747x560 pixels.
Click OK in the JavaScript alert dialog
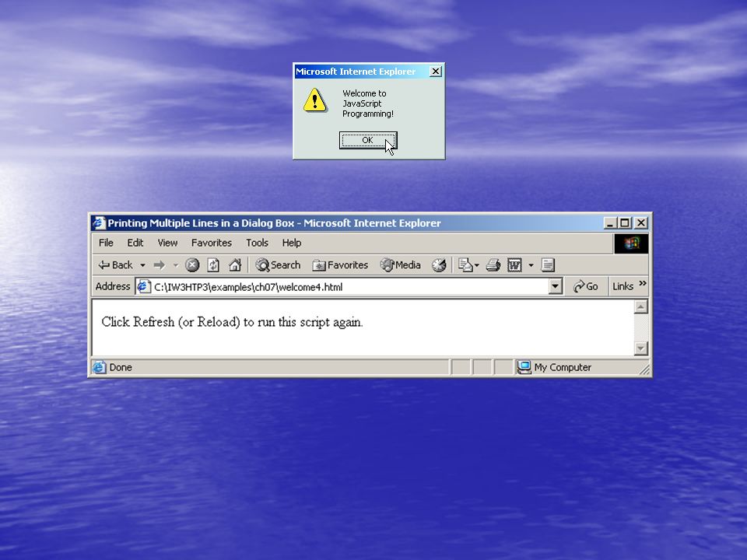coord(368,140)
